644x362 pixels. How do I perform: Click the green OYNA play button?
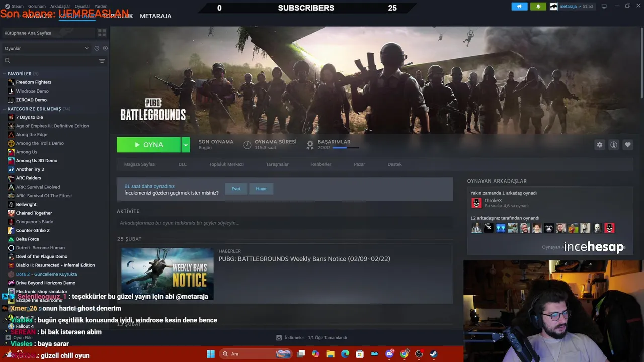click(149, 145)
